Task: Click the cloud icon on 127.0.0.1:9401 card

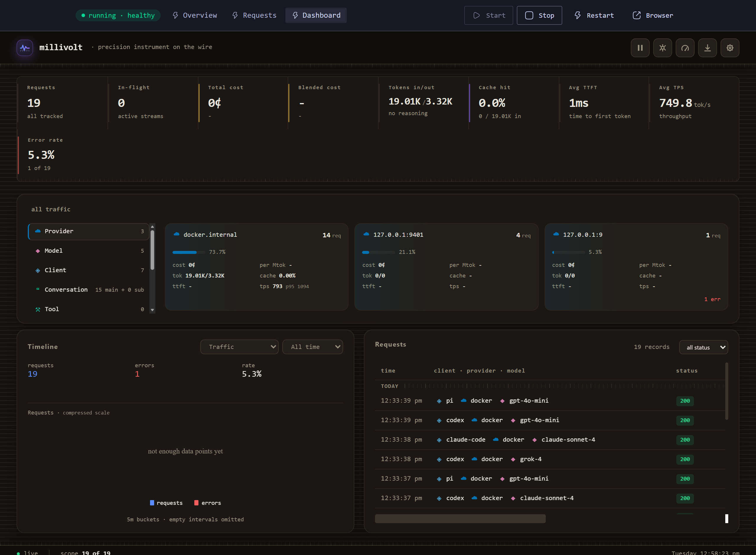Action: [366, 234]
